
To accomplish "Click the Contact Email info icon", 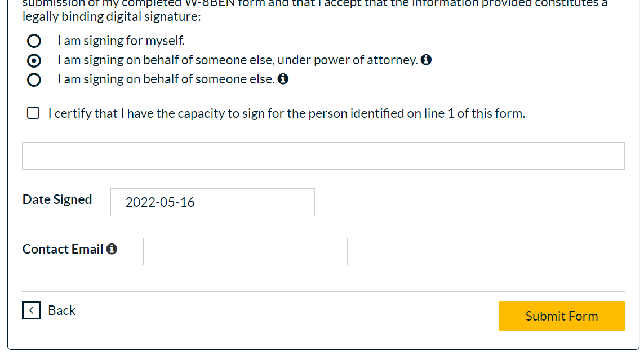I will [x=112, y=249].
